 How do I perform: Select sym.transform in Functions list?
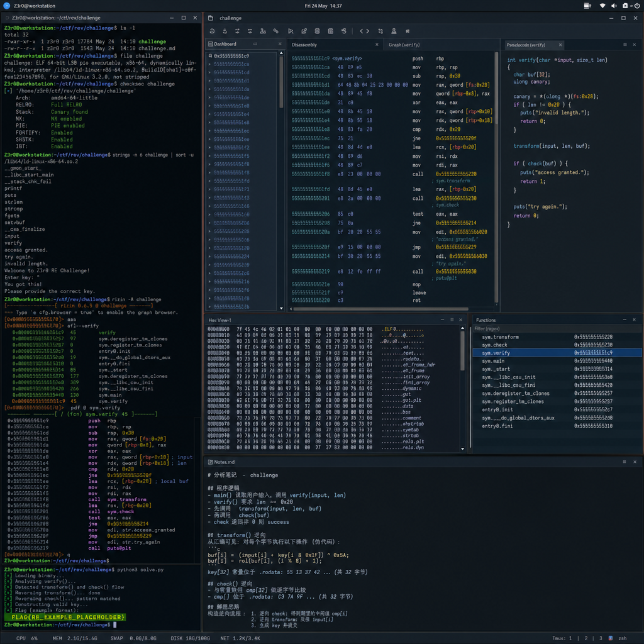click(x=557, y=337)
